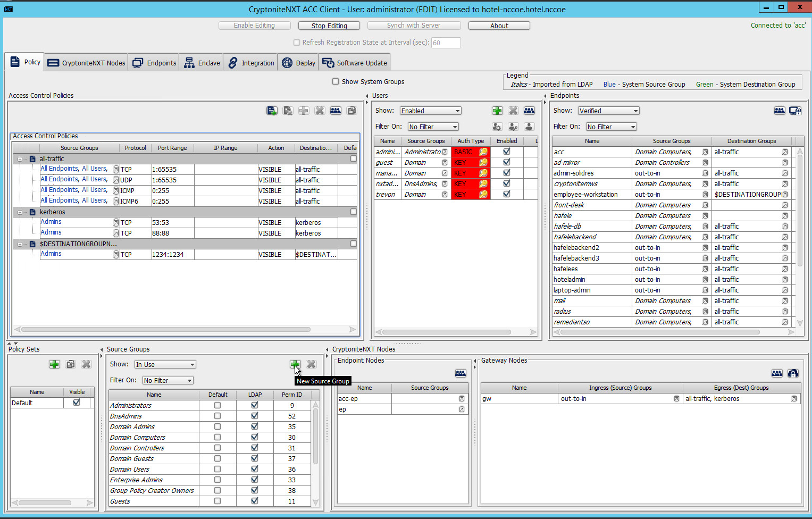The height and width of the screenshot is (519, 812).
Task: Click the Auth Type column header in Users
Action: [471, 141]
